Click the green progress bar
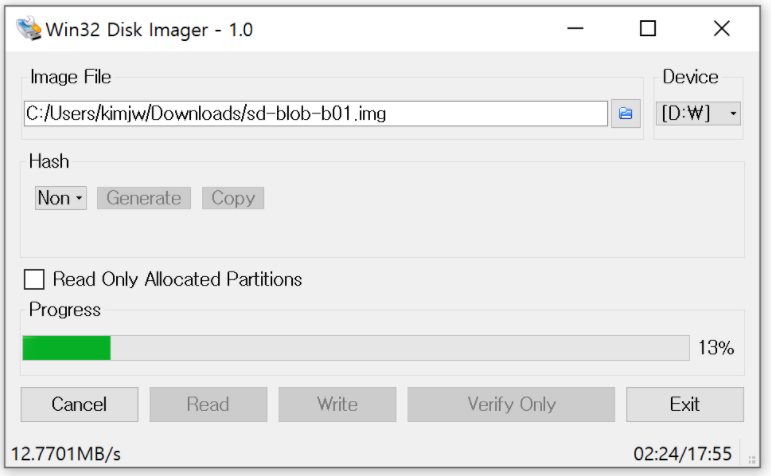 (x=356, y=348)
